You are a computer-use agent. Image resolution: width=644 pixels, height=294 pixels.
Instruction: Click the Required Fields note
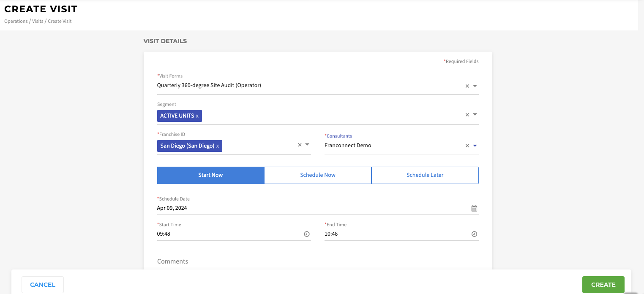pos(461,61)
